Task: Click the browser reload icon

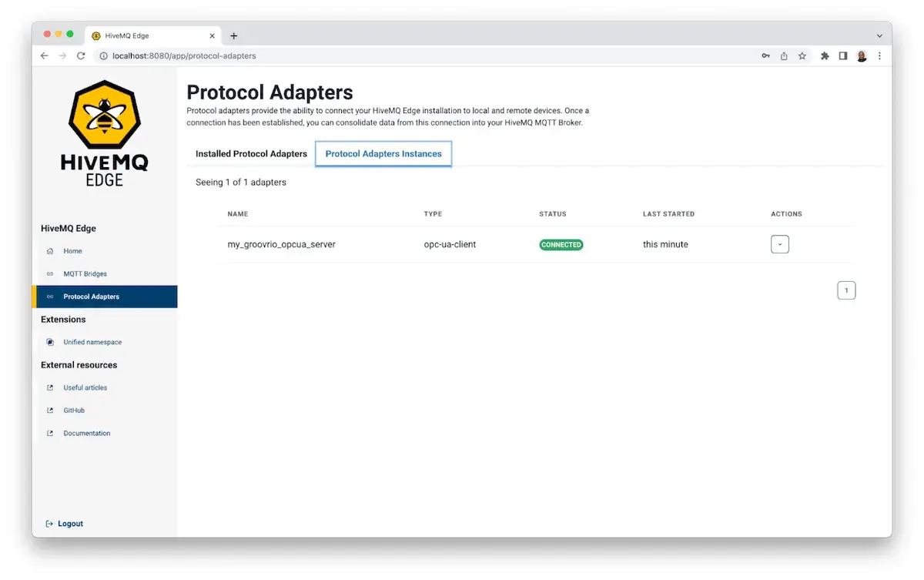Action: pyautogui.click(x=81, y=55)
